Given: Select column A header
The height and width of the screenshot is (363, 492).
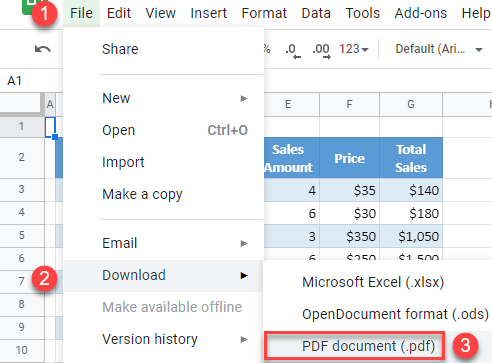Looking at the screenshot, I should coord(50,104).
